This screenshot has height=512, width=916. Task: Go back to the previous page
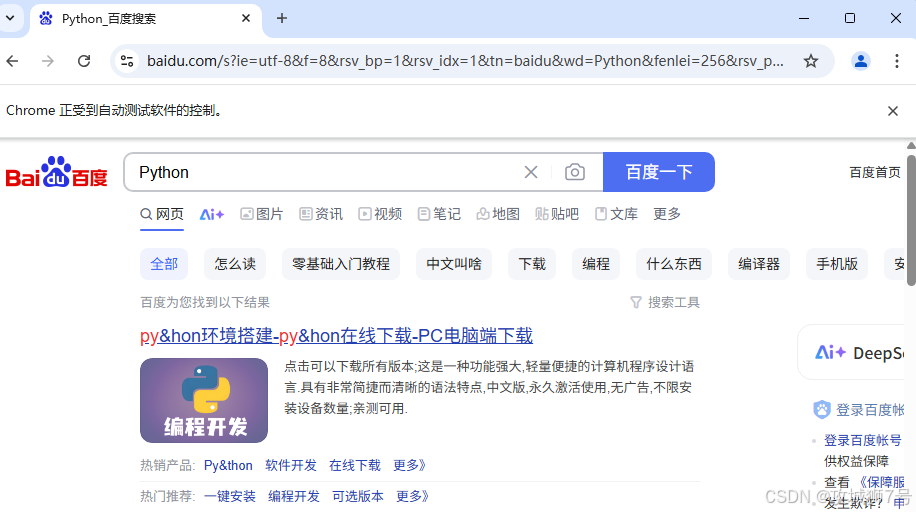pyautogui.click(x=12, y=61)
